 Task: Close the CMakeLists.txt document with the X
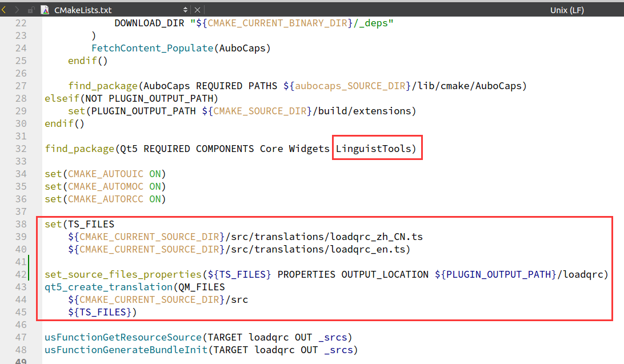click(197, 10)
